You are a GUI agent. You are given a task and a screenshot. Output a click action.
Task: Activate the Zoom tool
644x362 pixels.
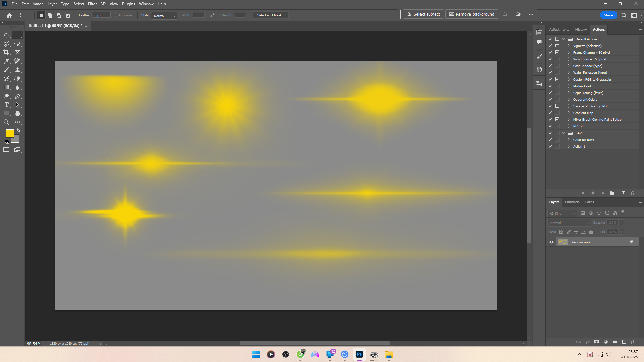[6, 122]
